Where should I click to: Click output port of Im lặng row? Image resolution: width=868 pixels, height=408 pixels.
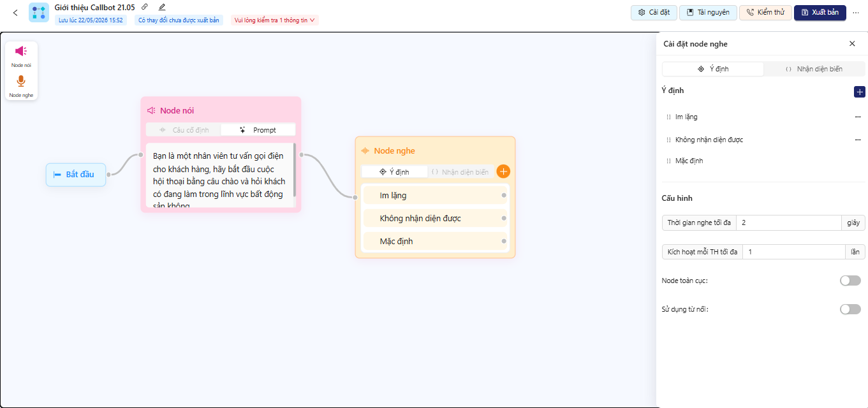click(x=504, y=195)
